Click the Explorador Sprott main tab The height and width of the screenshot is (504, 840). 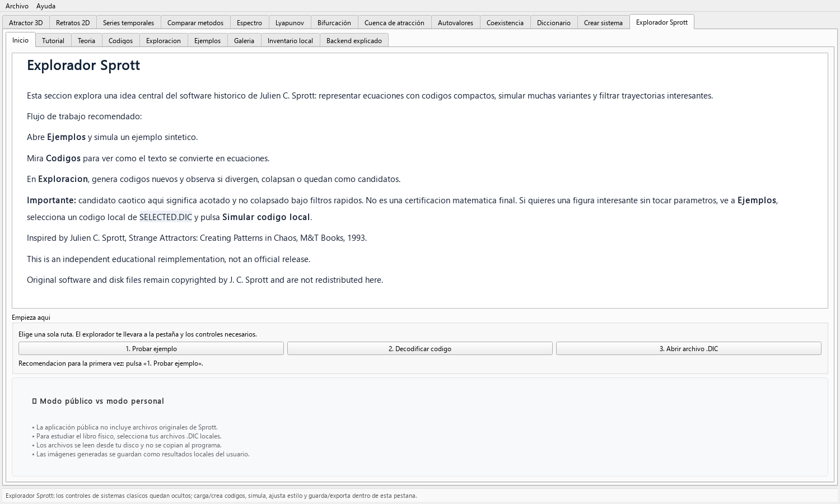662,22
